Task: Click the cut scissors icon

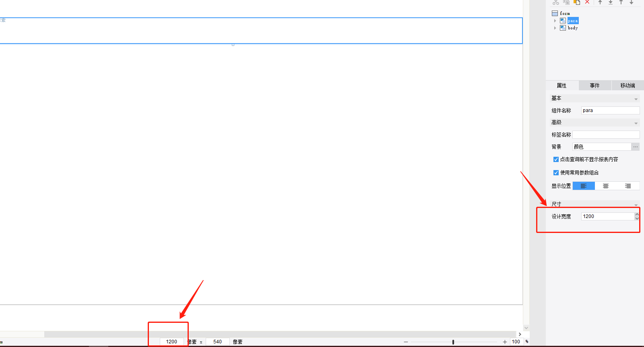Action: pyautogui.click(x=555, y=2)
